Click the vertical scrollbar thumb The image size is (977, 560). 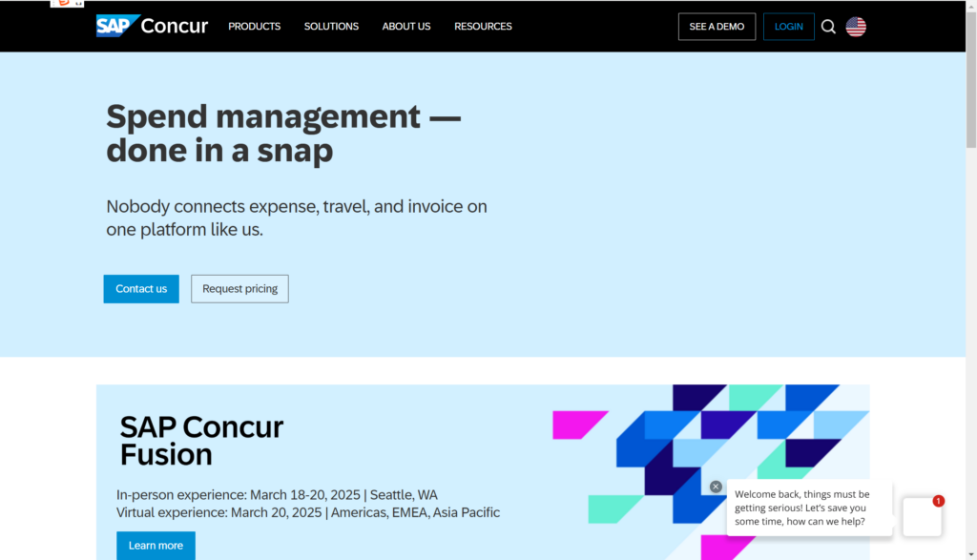(971, 81)
